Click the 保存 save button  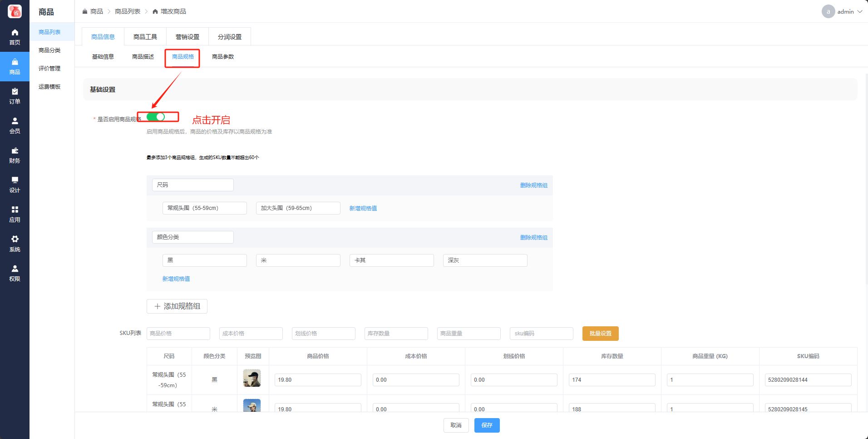[x=487, y=425]
